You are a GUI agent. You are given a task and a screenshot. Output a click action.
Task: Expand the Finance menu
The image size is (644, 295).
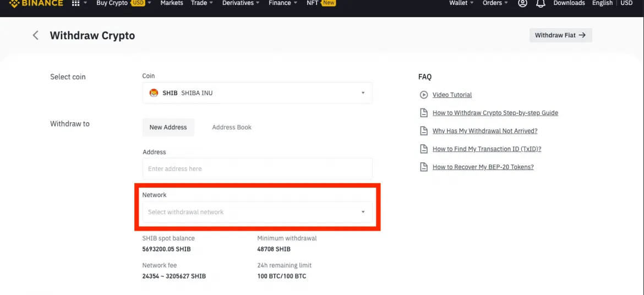(x=283, y=3)
